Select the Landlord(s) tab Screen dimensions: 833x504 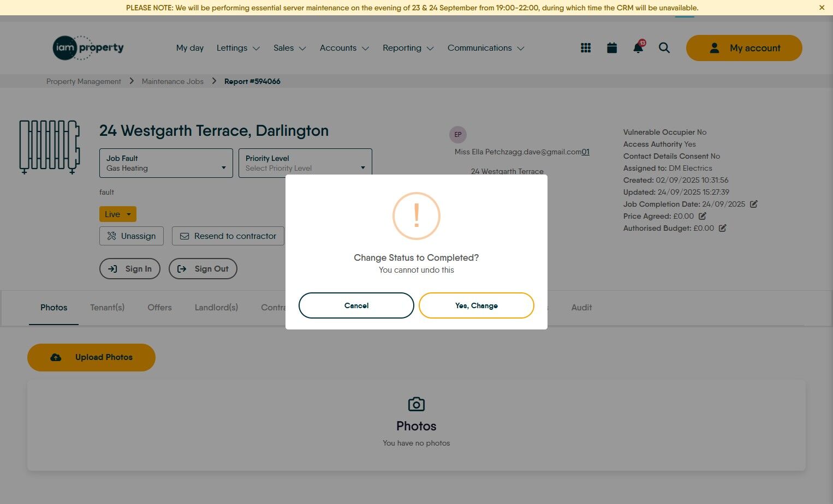(x=216, y=308)
